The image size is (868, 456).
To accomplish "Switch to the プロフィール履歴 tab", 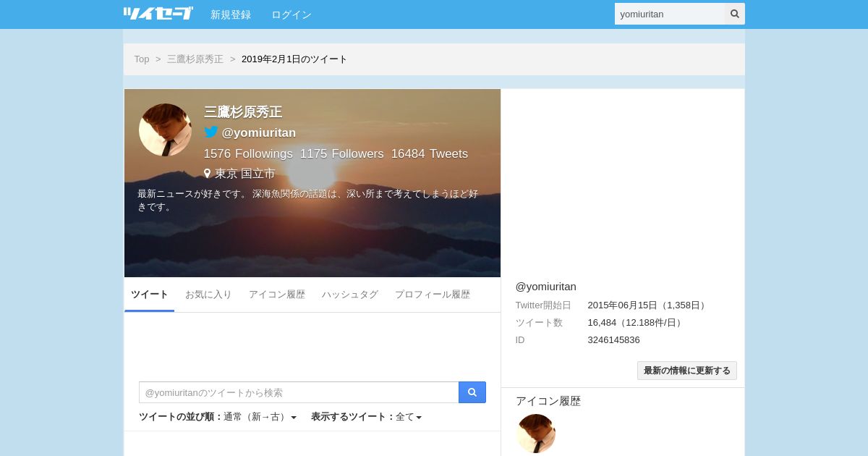I will click(433, 295).
